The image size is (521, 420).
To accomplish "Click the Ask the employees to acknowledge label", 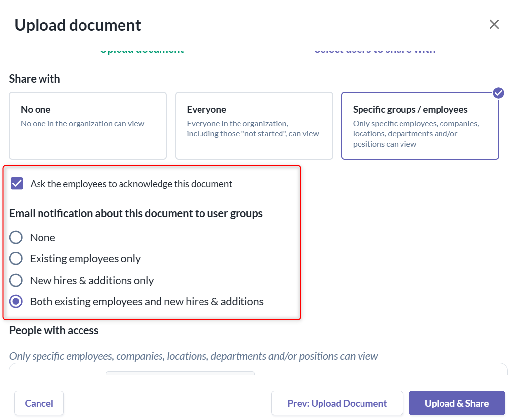I will (131, 184).
